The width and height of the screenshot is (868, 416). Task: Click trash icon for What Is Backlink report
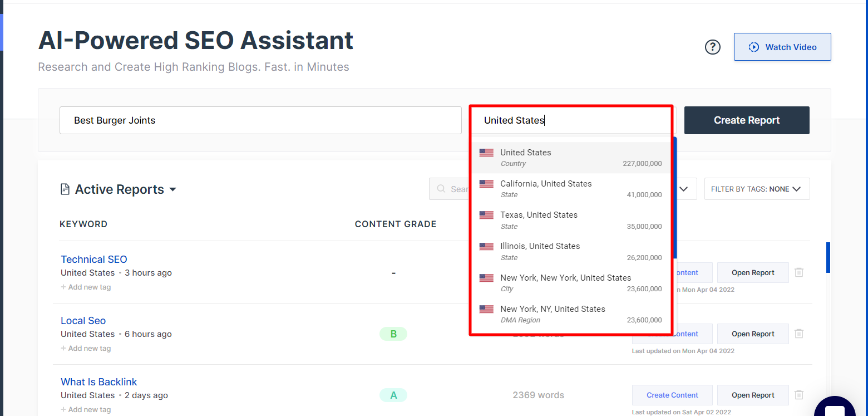click(x=799, y=395)
